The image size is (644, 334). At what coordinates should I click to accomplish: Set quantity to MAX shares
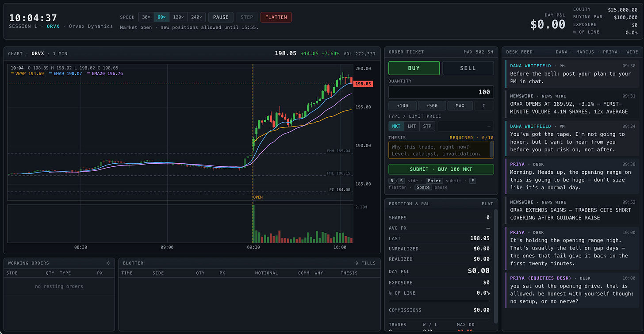click(x=460, y=106)
